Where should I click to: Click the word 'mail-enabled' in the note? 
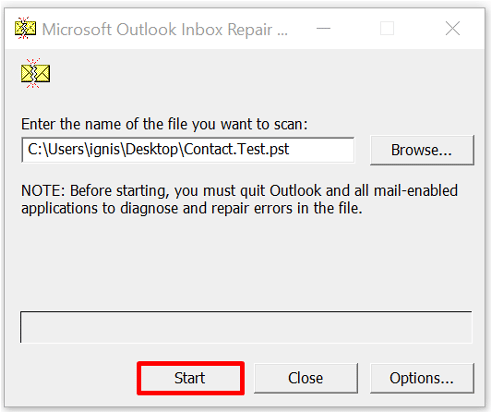pos(416,191)
